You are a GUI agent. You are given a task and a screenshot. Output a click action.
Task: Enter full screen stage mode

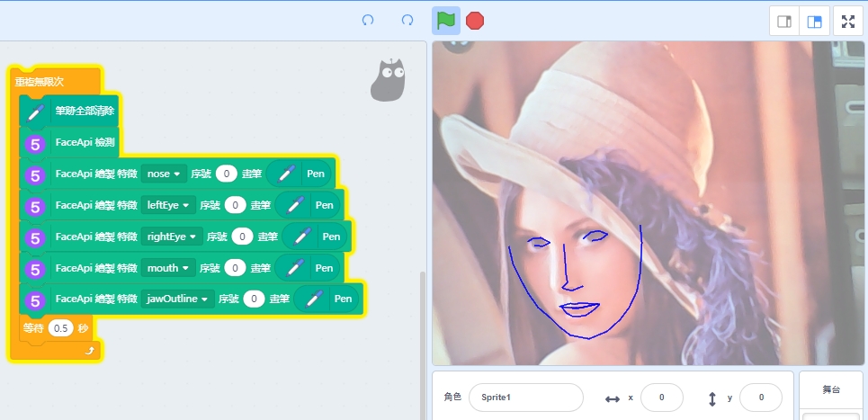[x=848, y=22]
